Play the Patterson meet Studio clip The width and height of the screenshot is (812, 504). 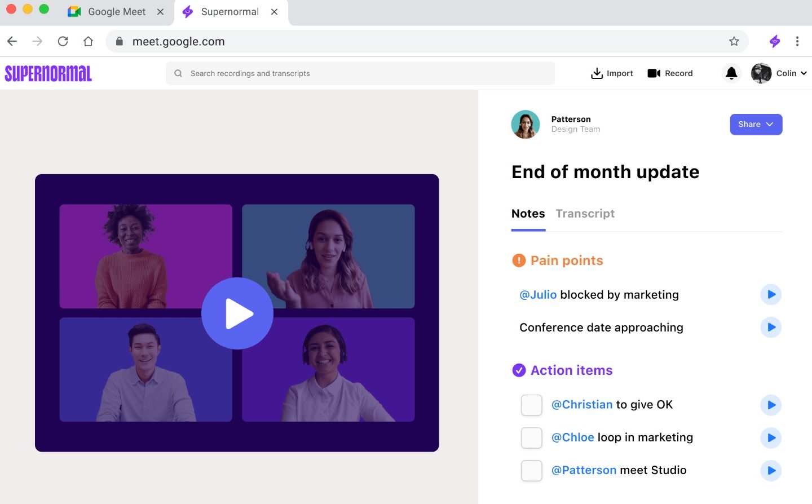[x=771, y=471]
